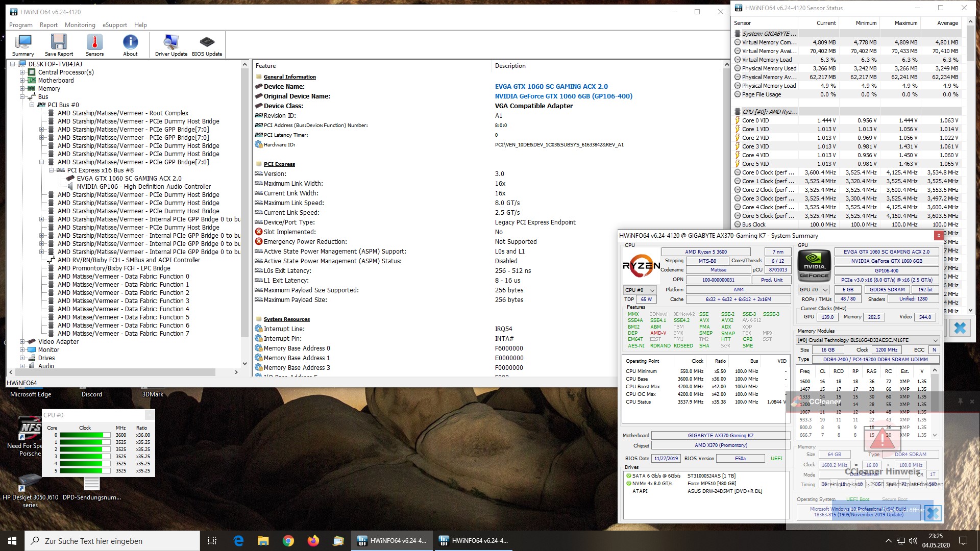Open the Need For Speed Porsche shortcut
This screenshot has width=980, height=551.
click(x=30, y=436)
